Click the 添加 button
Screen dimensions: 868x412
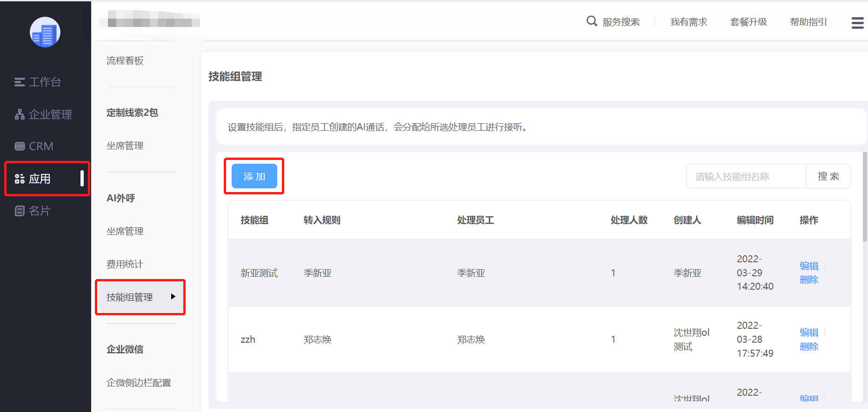coord(254,176)
